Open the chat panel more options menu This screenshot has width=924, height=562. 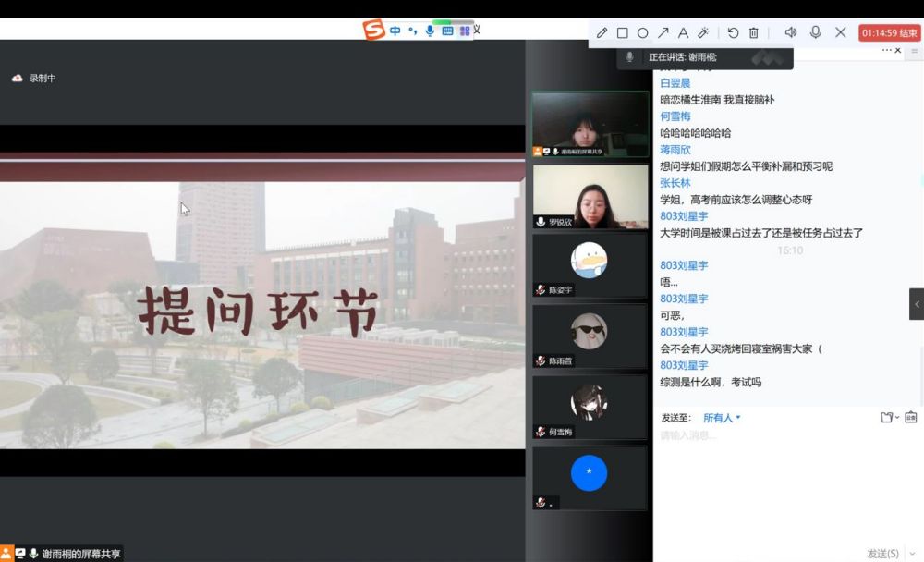886,50
